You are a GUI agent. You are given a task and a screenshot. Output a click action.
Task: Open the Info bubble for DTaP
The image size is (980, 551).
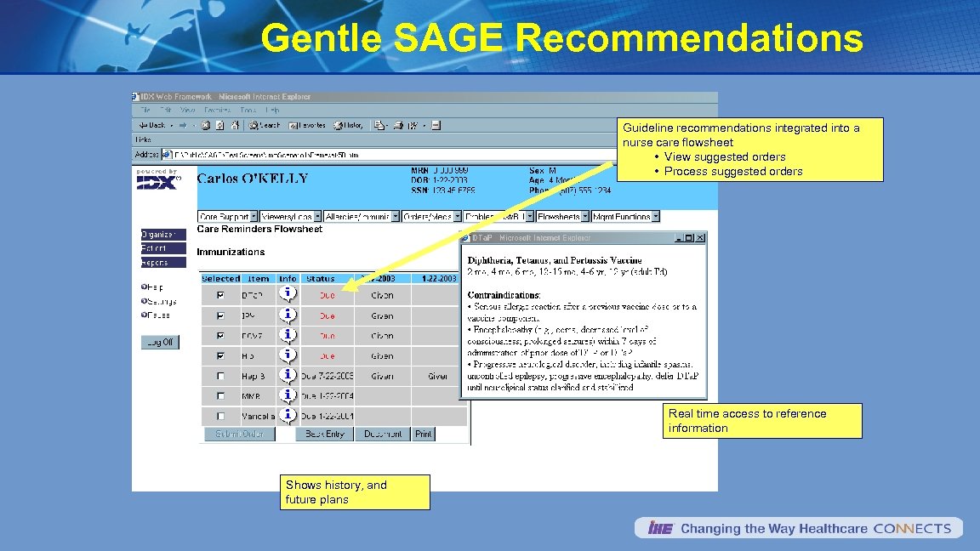click(288, 294)
